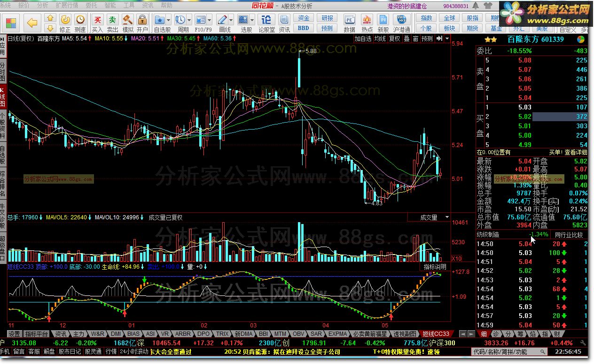Toggle the chart-header 预测 option

[427, 39]
